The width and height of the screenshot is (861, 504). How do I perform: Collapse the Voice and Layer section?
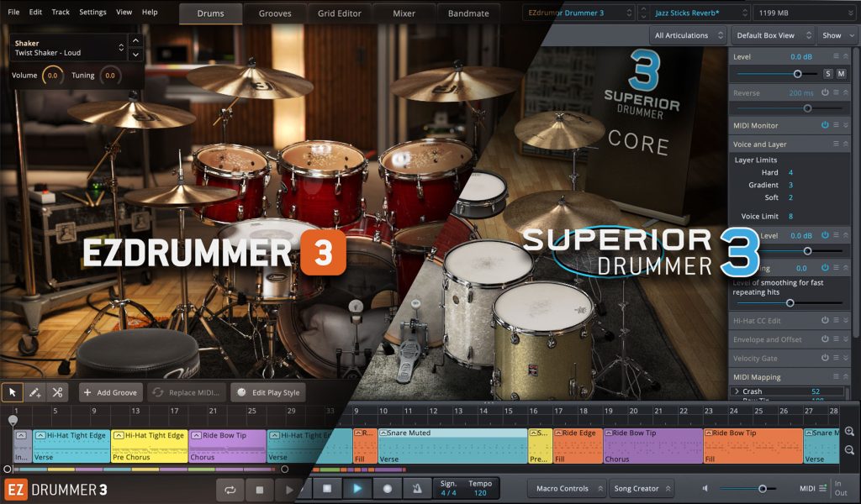click(846, 144)
